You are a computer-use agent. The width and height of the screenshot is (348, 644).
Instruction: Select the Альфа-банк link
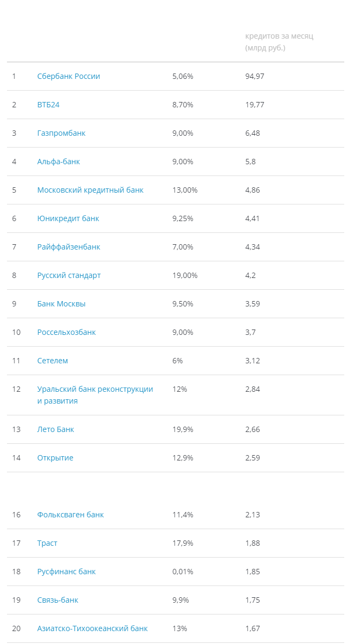pos(58,162)
